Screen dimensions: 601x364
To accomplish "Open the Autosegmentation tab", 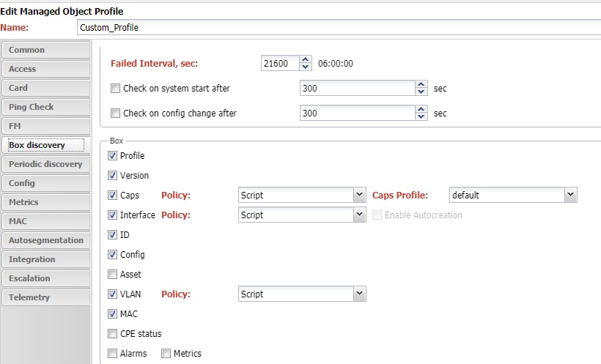I will 45,240.
